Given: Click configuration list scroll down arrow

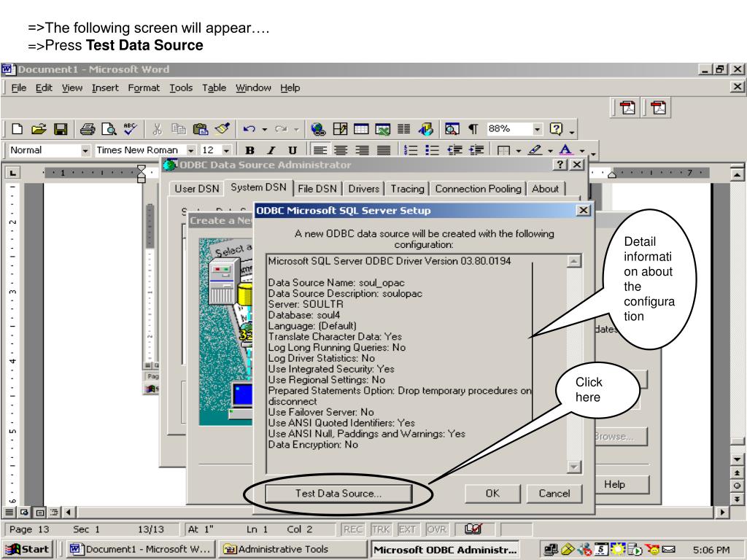Looking at the screenshot, I should pos(574,467).
